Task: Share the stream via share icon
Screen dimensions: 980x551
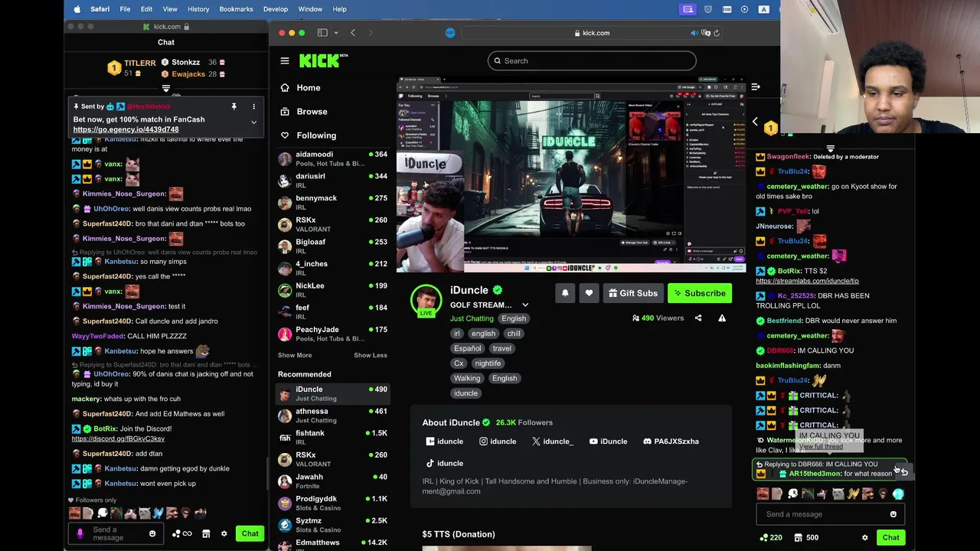Action: point(698,318)
